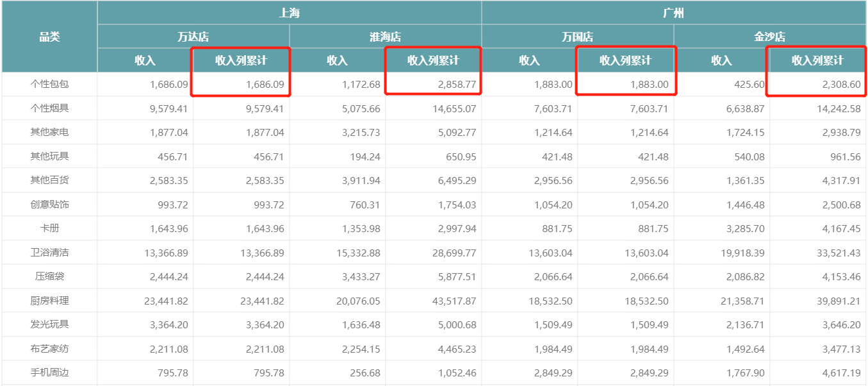The width and height of the screenshot is (868, 386).
Task: Click the cell with value 43,517.87
Action: click(434, 301)
